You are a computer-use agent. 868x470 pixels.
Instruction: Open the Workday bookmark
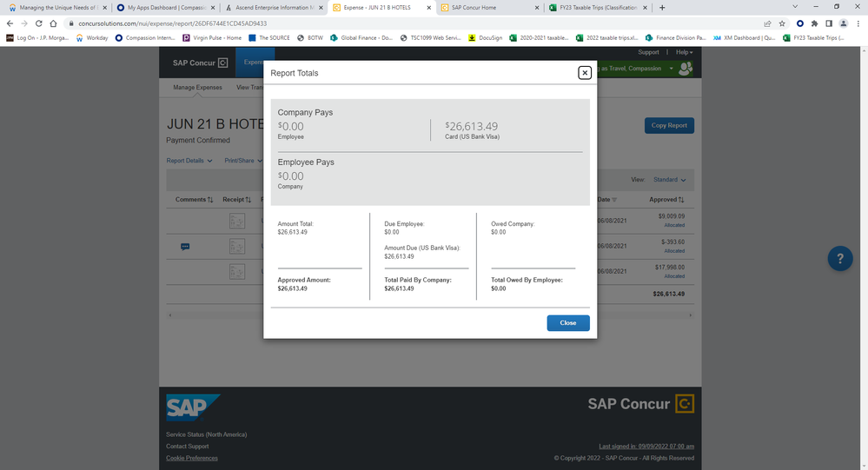(92, 37)
